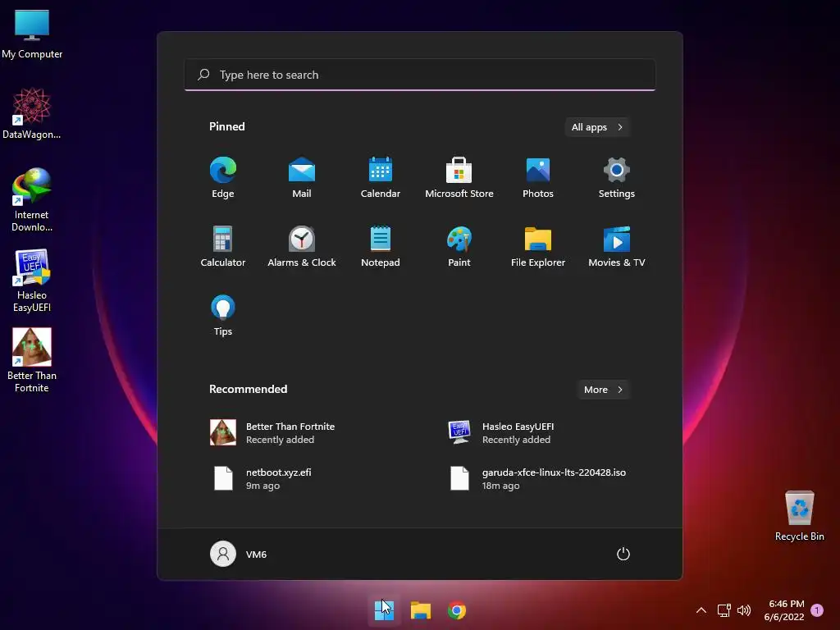Screen dimensions: 840x630
Task: Click the search magnifier icon
Action: pos(203,75)
